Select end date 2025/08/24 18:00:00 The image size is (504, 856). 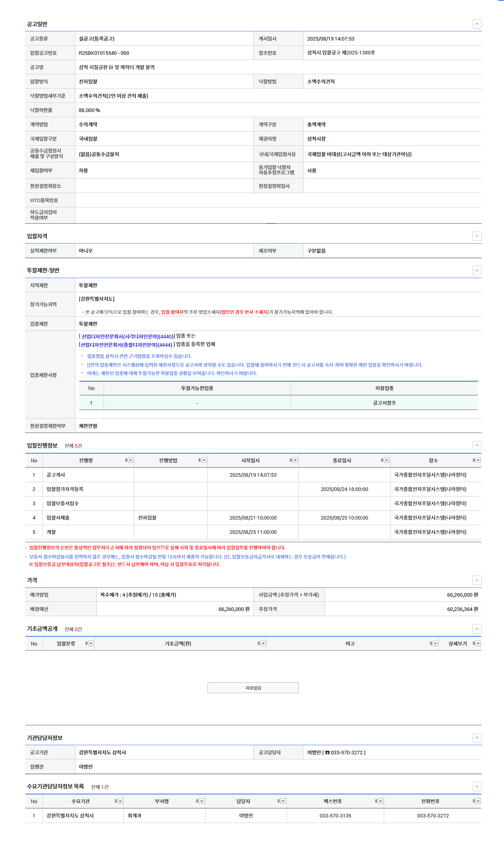pos(344,489)
